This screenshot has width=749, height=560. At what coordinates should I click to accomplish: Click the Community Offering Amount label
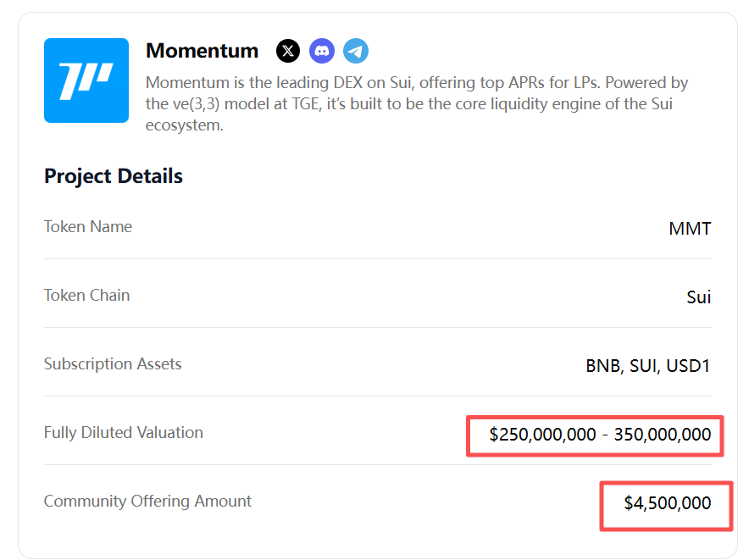pyautogui.click(x=147, y=501)
